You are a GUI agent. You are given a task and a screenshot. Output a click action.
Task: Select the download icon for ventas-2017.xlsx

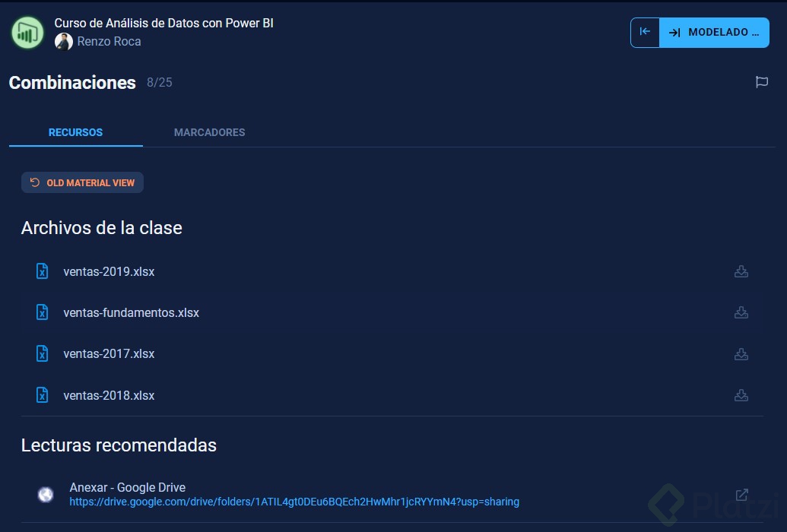741,353
